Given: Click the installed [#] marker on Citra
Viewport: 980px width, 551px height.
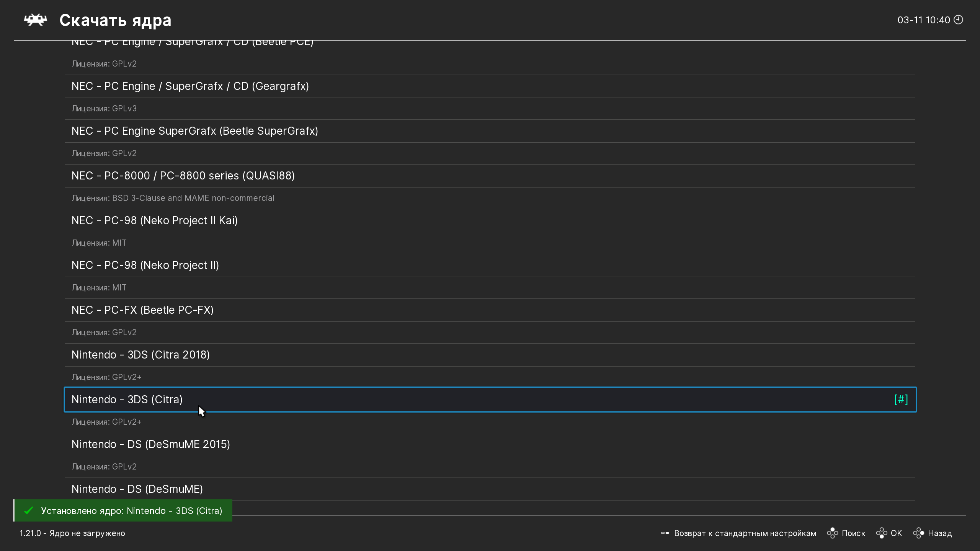Looking at the screenshot, I should 901,399.
